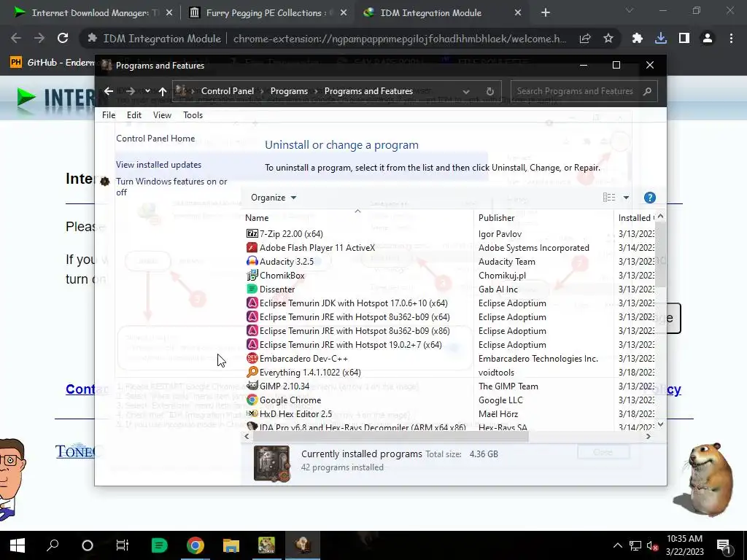Open File Explorer from taskbar
The width and height of the screenshot is (747, 560).
click(231, 545)
